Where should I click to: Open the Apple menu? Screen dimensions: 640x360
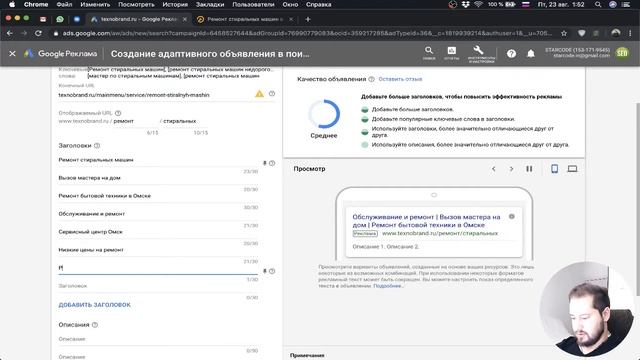pos(12,4)
